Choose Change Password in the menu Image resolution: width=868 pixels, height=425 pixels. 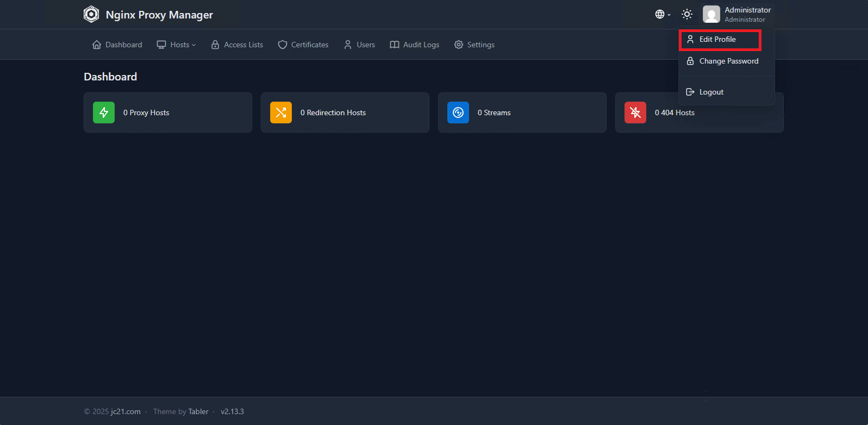[728, 61]
